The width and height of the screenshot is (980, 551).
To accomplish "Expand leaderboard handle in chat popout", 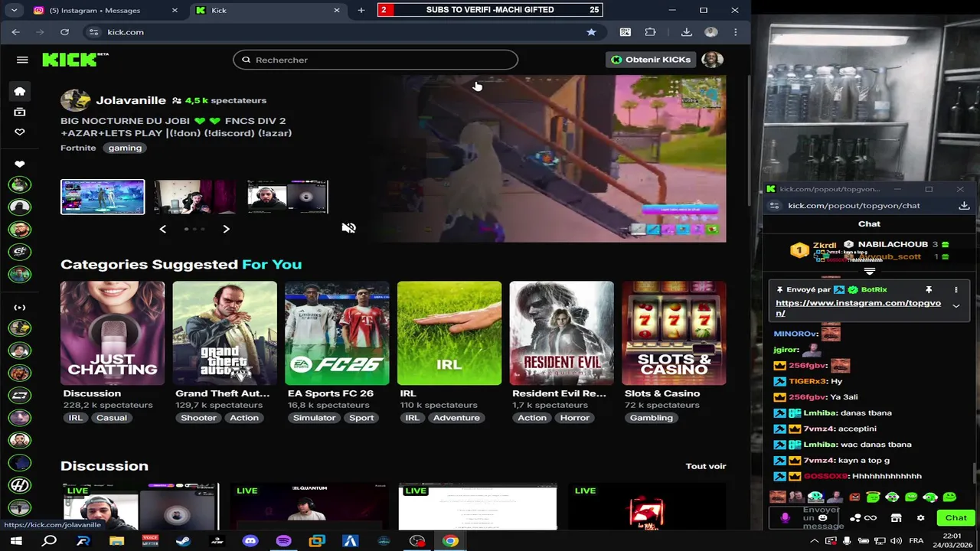I will [x=870, y=271].
